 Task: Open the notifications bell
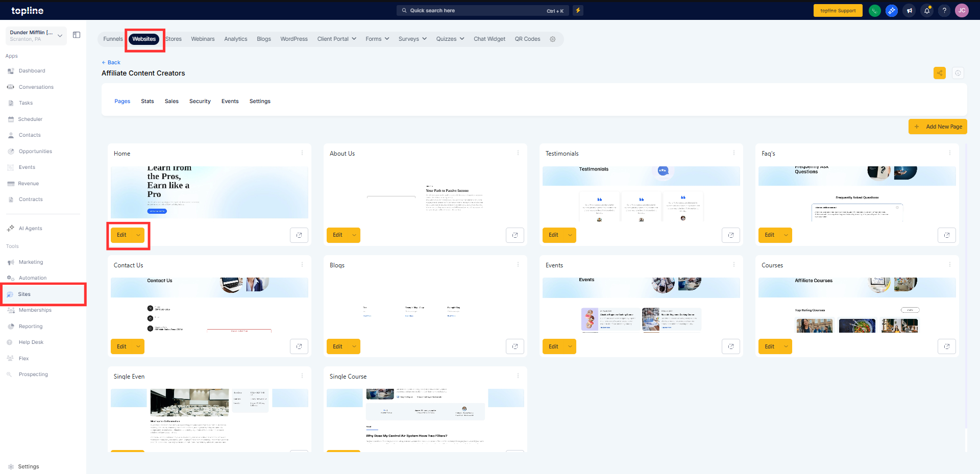[927, 11]
